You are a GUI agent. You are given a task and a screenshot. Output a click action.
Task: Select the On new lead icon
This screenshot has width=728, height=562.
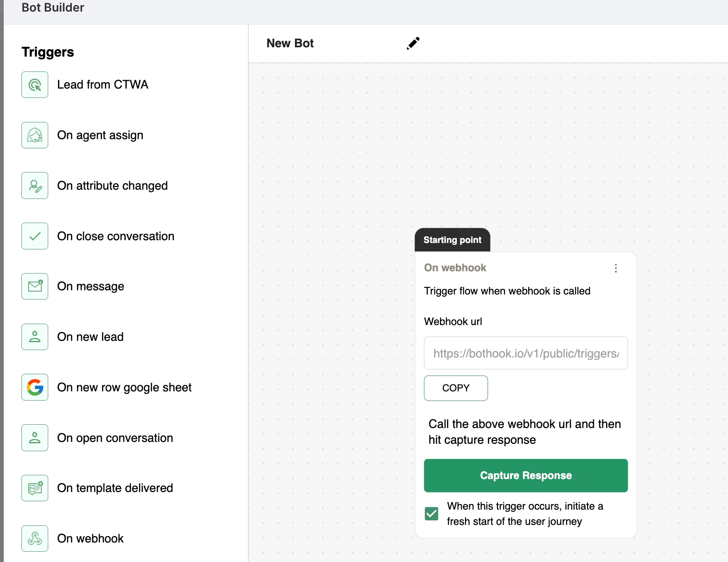[35, 337]
